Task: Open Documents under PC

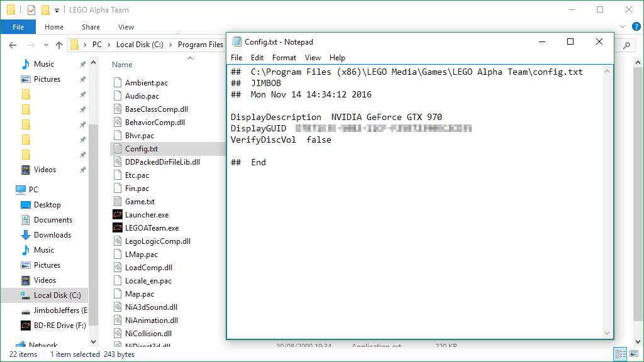Action: 53,220
